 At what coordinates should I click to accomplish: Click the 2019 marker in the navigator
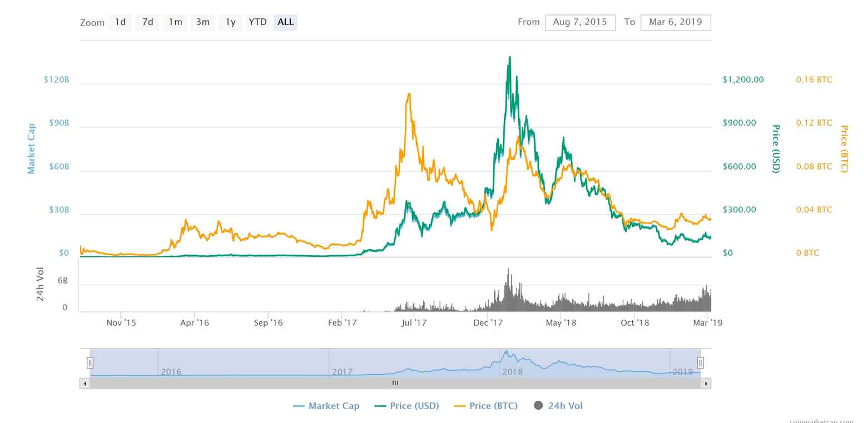point(683,372)
